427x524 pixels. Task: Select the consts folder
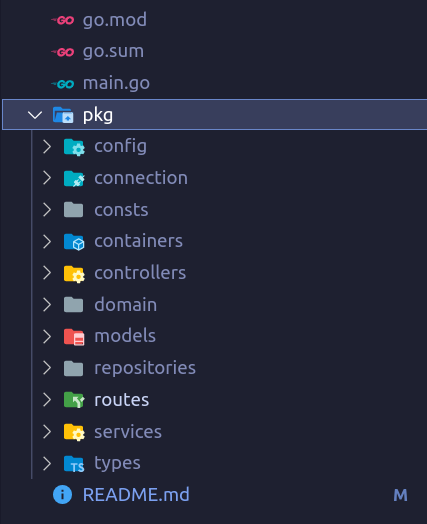(x=121, y=210)
